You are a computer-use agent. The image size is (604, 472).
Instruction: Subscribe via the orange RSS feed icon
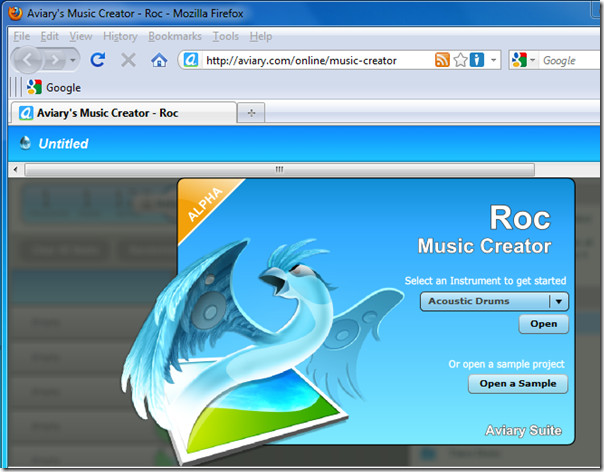pyautogui.click(x=442, y=60)
